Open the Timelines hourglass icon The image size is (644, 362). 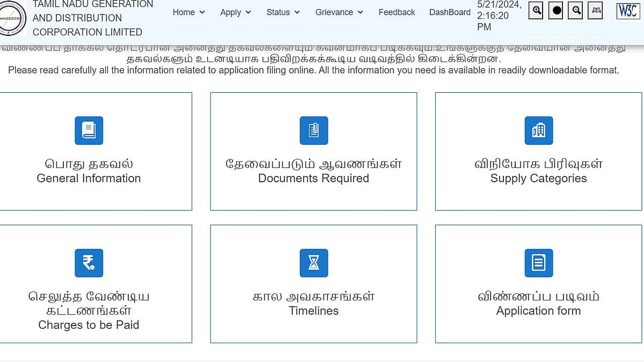pos(313,263)
